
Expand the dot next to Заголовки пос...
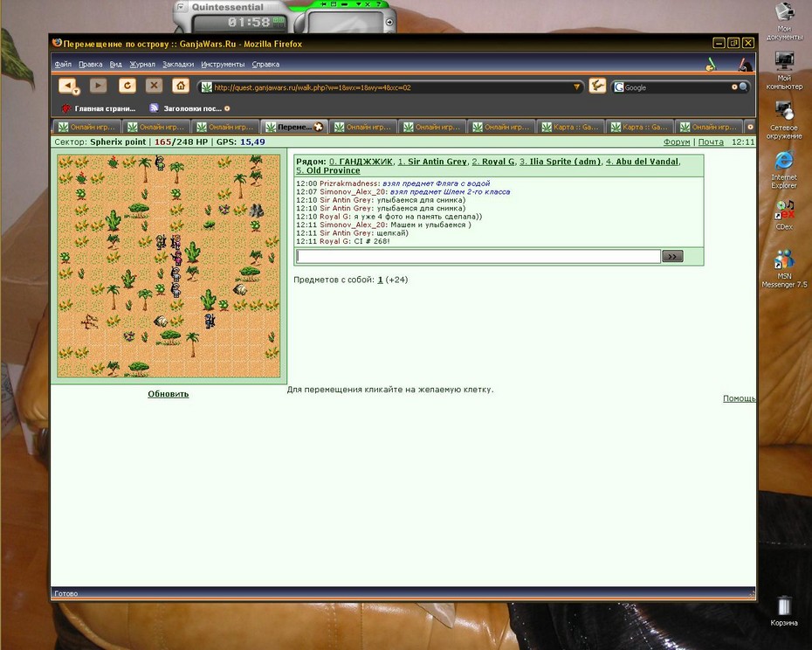pyautogui.click(x=227, y=108)
